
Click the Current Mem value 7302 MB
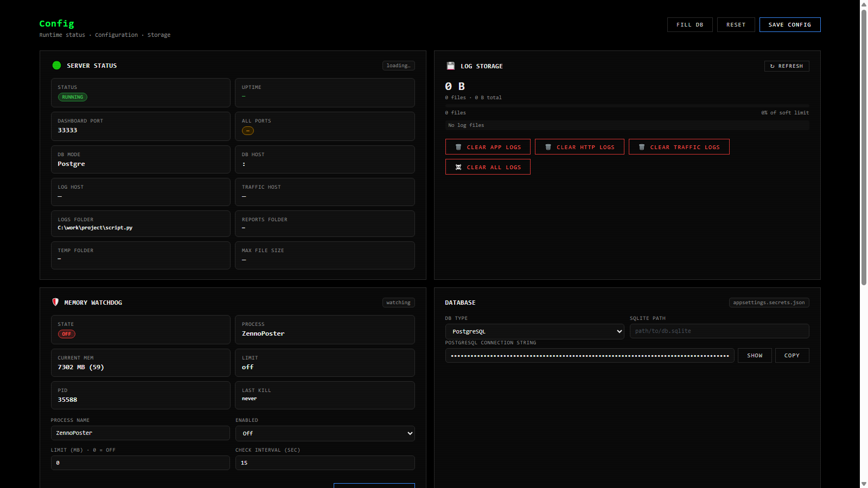pyautogui.click(x=81, y=367)
